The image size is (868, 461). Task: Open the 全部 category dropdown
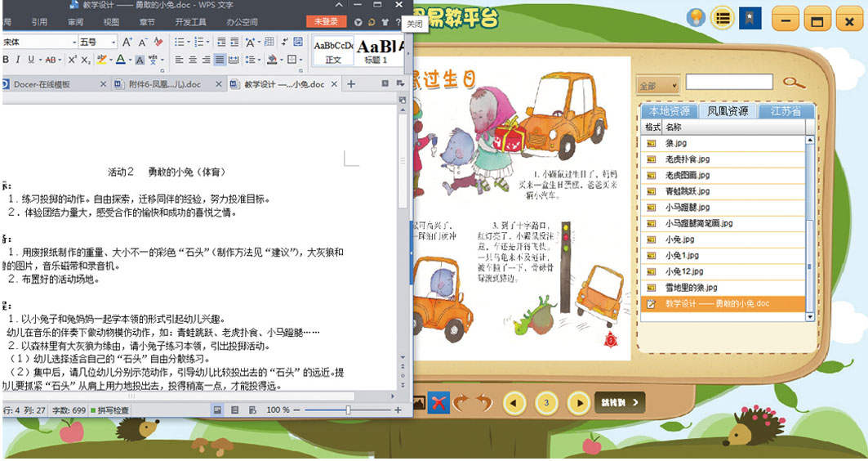pyautogui.click(x=657, y=86)
